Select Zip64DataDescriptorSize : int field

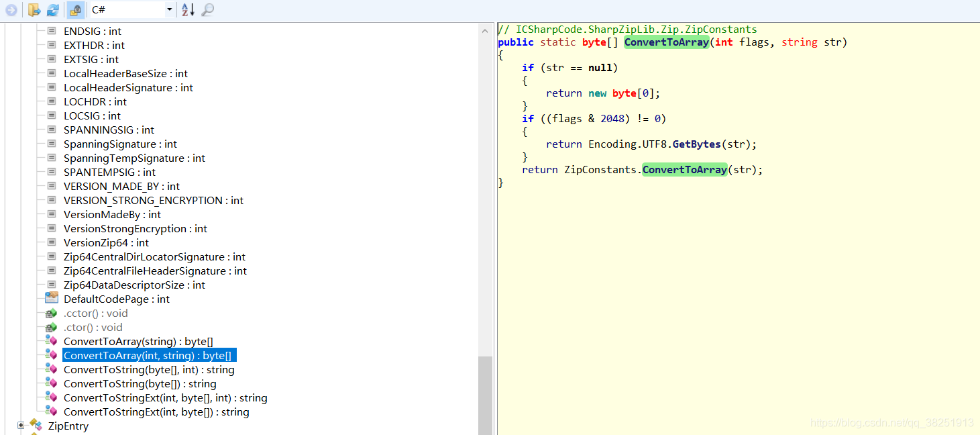(134, 285)
